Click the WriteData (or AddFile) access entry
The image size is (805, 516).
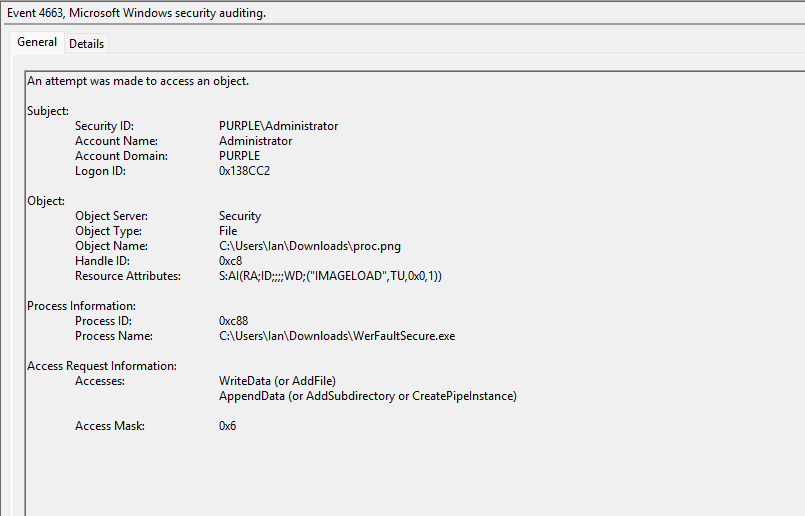277,381
